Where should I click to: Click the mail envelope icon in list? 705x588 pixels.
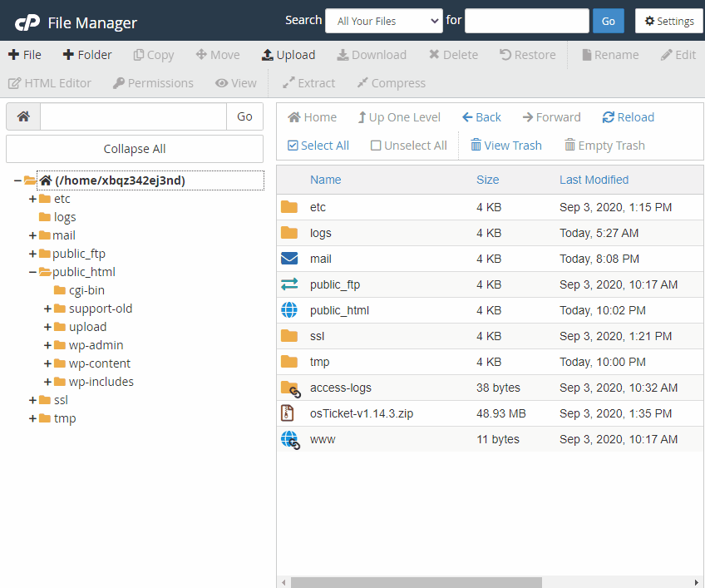pos(289,259)
